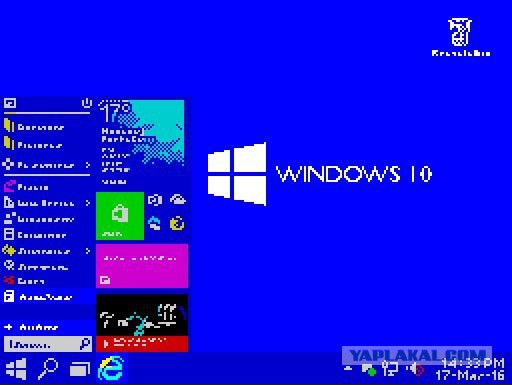512x385 pixels.
Task: Open the small blue circular-arrows tile
Action: tap(155, 223)
